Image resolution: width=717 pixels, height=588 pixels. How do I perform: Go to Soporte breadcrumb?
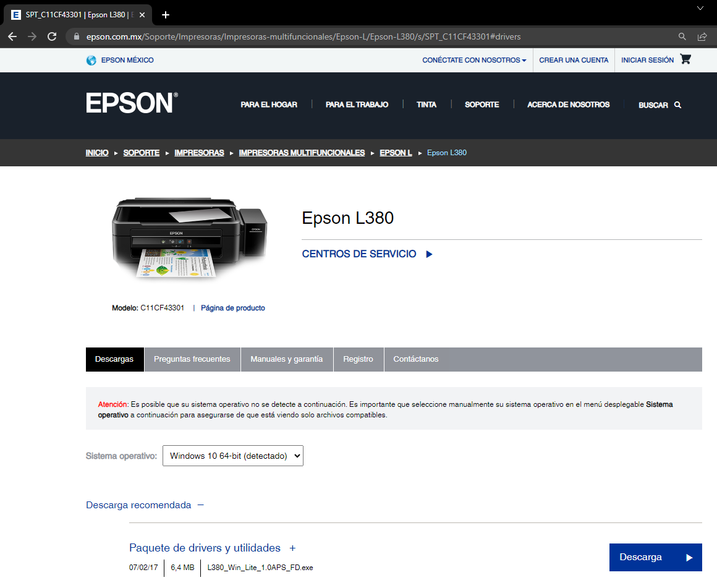pos(142,153)
